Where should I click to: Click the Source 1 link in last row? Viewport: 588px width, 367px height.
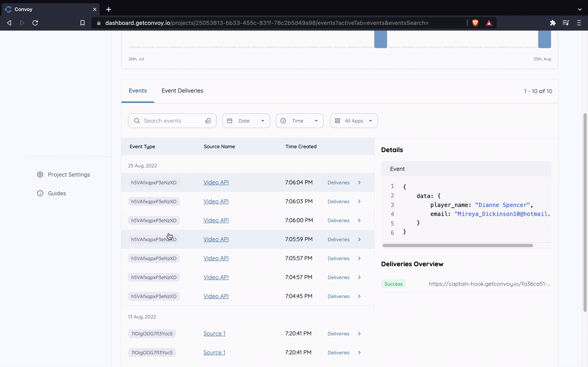(214, 353)
